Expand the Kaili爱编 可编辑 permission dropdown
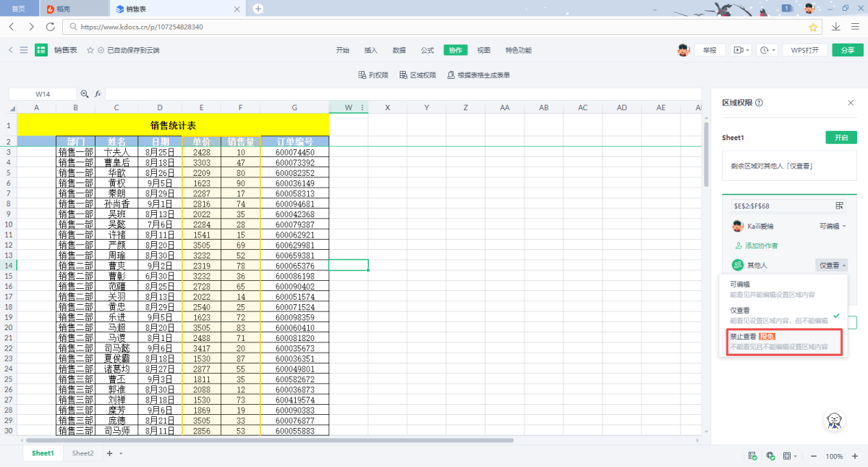The width and height of the screenshot is (868, 467). point(833,227)
